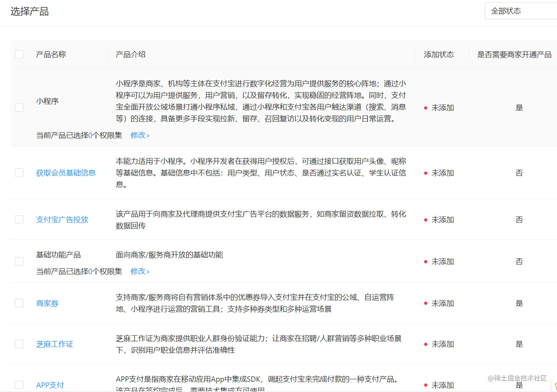Click 未添加 status in 支付宝广告投放 row
Image resolution: width=557 pixels, height=392 pixels.
[x=439, y=220]
